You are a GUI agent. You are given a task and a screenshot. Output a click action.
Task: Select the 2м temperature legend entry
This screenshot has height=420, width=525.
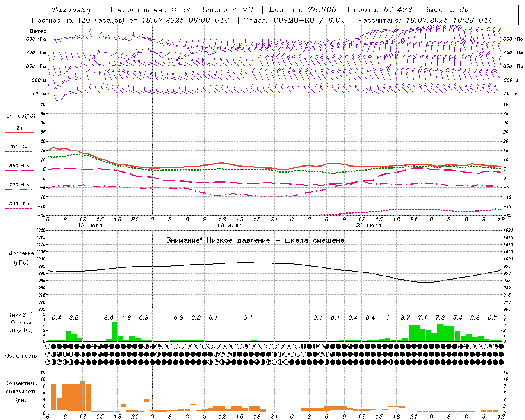coord(19,128)
